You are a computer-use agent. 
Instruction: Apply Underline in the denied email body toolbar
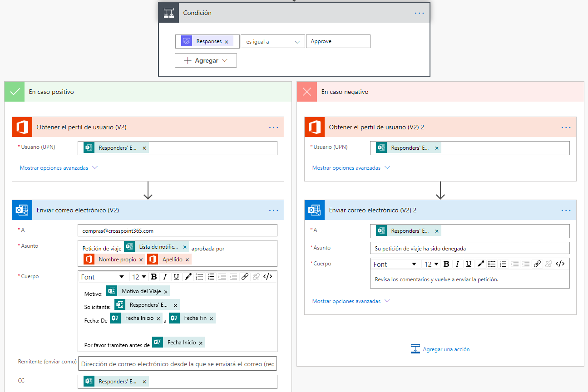[469, 264]
